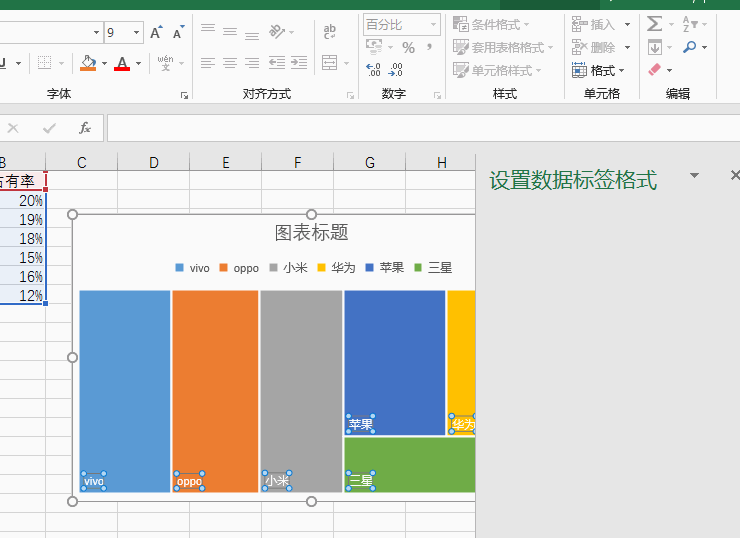Click the 图表标题 chart title
The image size is (740, 538).
pyautogui.click(x=311, y=232)
